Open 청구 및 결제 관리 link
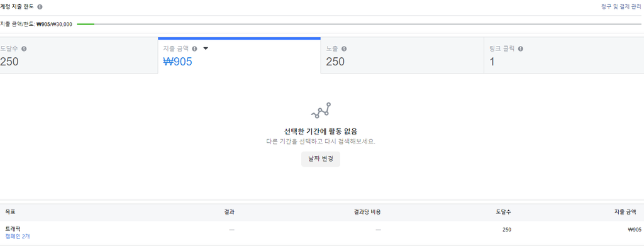This screenshot has height=246, width=644. coord(621,7)
